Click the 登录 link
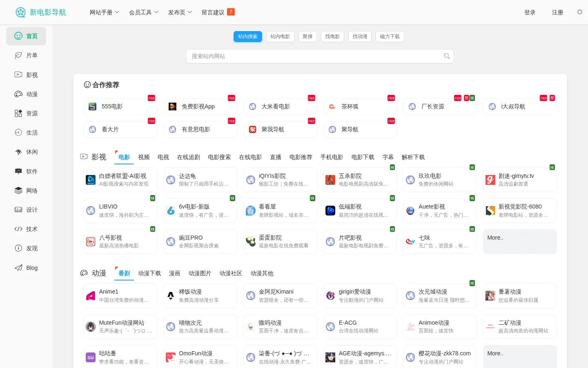588x368 pixels. 530,12
